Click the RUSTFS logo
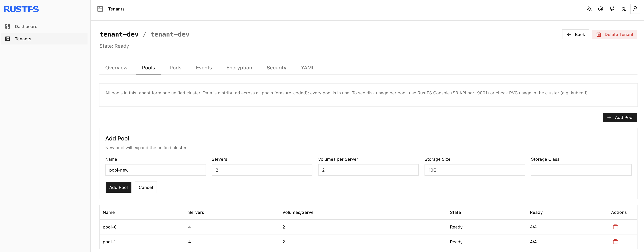The height and width of the screenshot is (252, 644). [x=21, y=9]
